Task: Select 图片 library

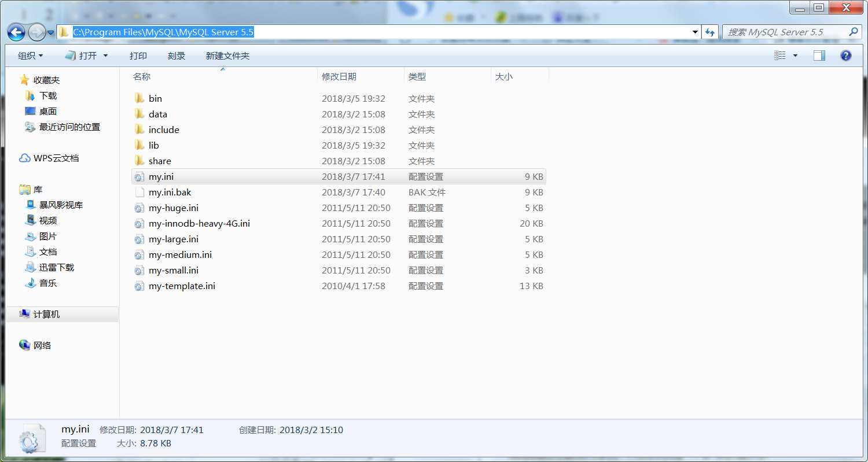Action: point(48,236)
